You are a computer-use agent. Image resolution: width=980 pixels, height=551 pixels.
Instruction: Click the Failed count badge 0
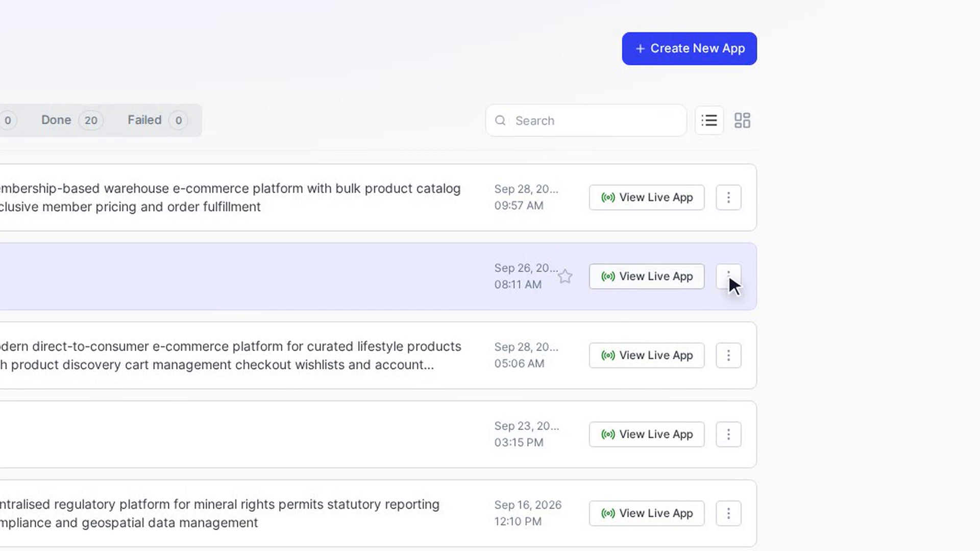(x=178, y=120)
